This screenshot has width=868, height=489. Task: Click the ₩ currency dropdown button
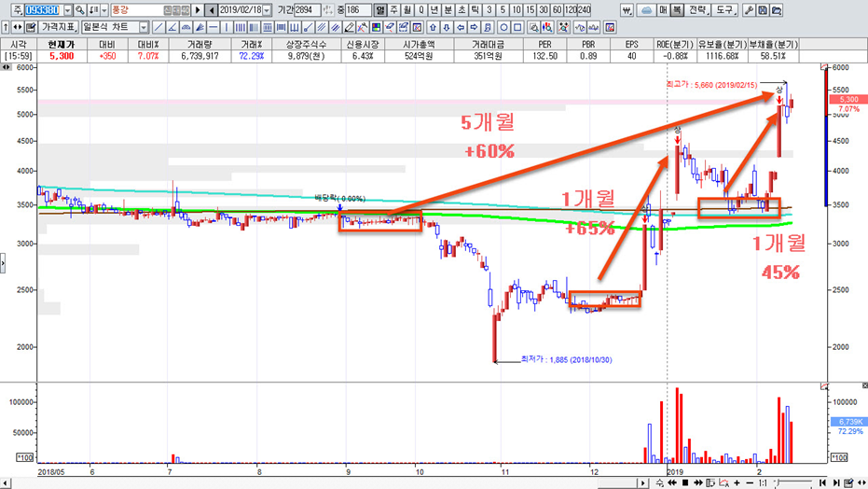coord(627,10)
